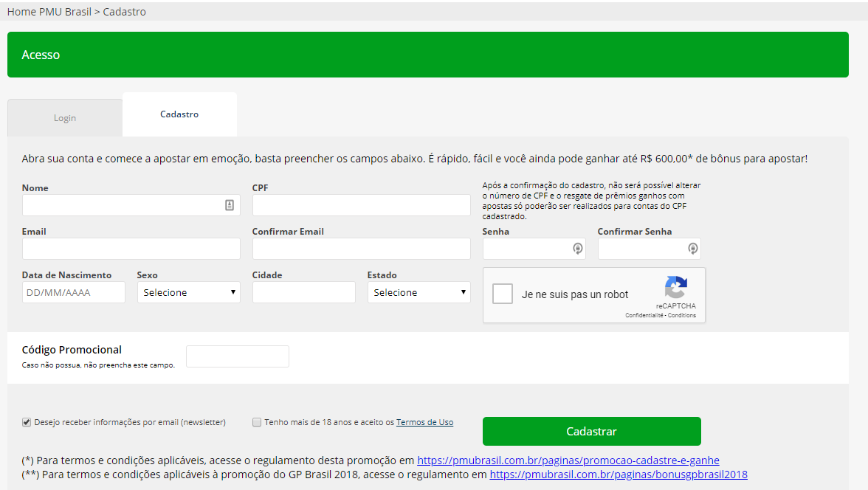Viewport: 868px width, 490px height.
Task: Click the contact card icon in Nome field
Action: tap(230, 205)
